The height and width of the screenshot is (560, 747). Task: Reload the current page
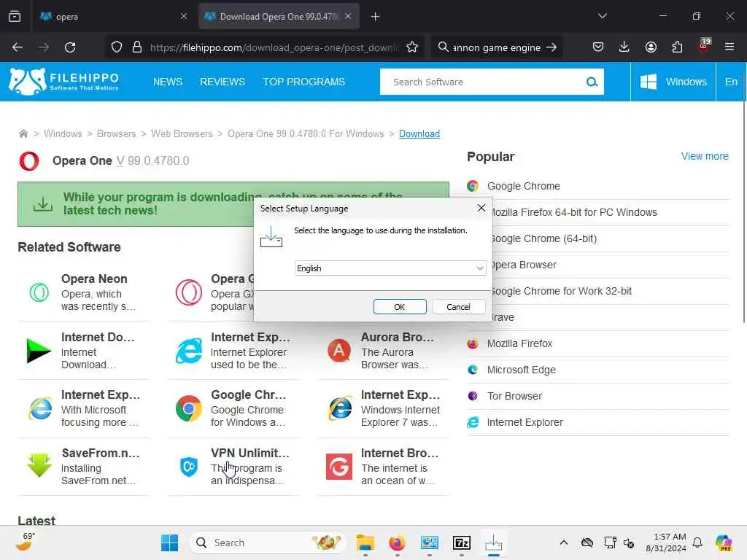pos(70,47)
